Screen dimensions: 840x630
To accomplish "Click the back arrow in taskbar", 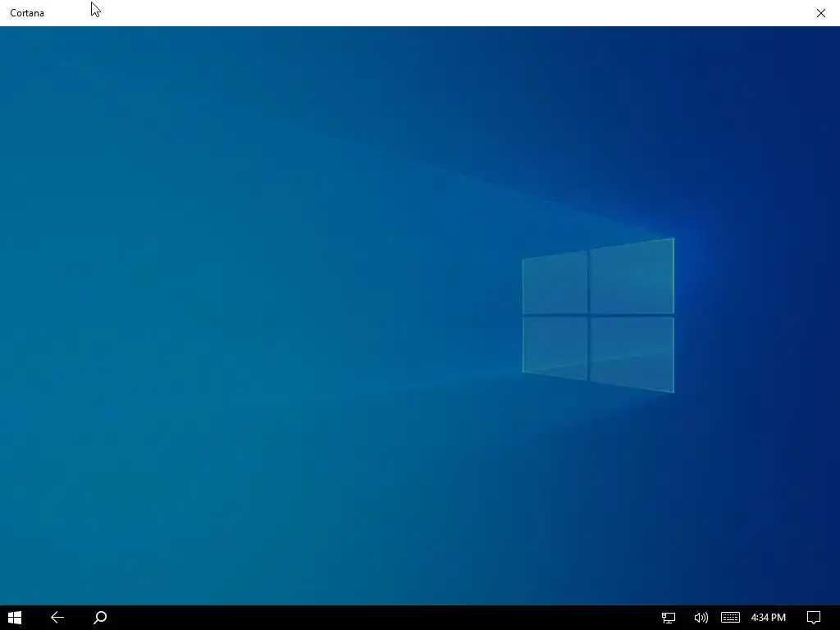I will coord(57,618).
